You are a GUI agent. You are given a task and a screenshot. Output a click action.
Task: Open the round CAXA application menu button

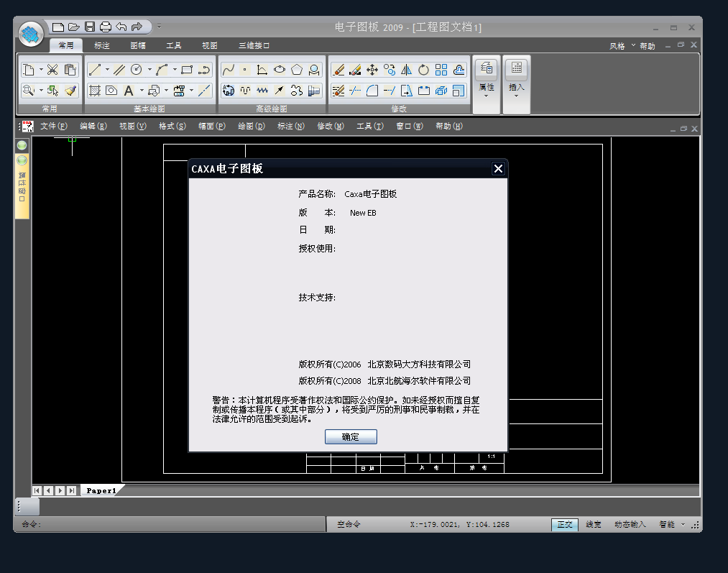click(31, 34)
